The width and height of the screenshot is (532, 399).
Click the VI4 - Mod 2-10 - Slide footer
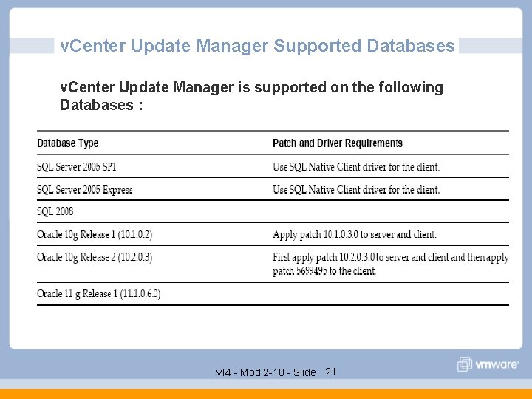pyautogui.click(x=265, y=372)
